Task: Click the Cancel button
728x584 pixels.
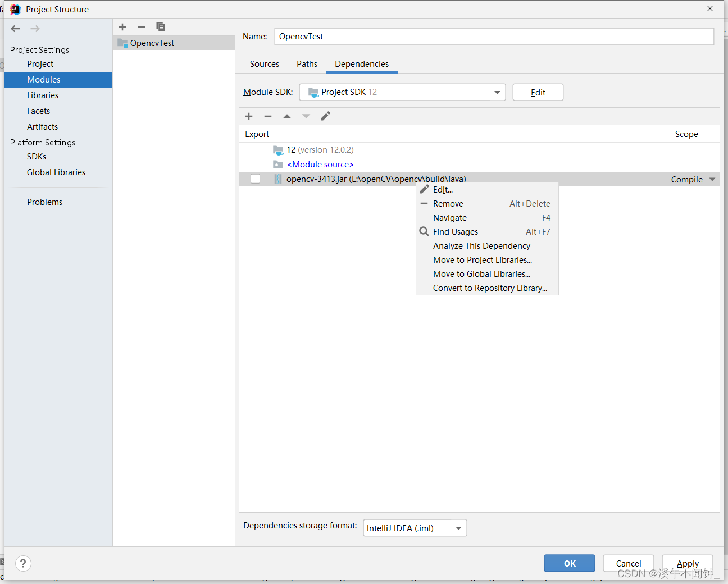Action: click(629, 563)
